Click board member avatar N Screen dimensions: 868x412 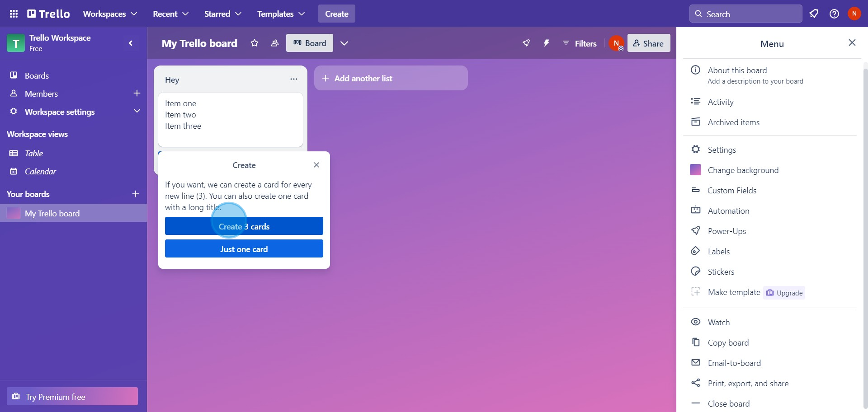coord(616,43)
